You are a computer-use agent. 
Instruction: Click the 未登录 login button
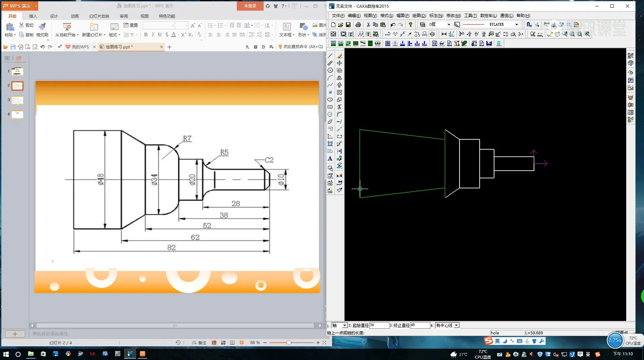pos(250,6)
